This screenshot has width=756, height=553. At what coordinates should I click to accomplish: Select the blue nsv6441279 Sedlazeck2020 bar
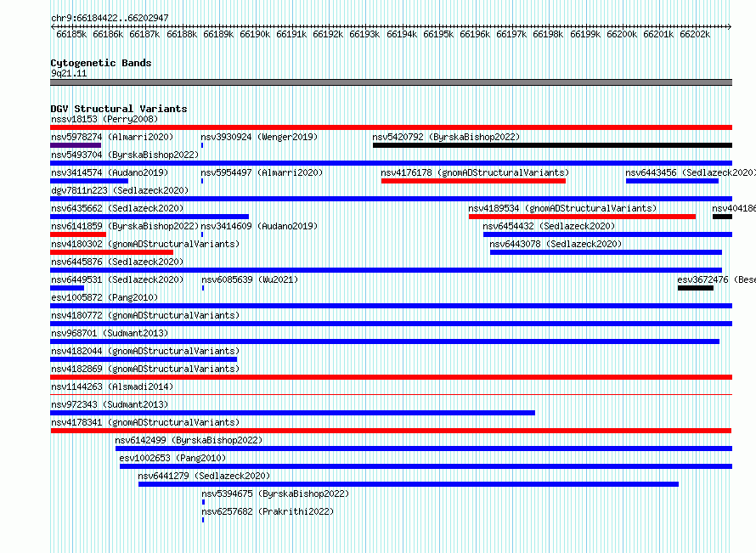(x=409, y=484)
